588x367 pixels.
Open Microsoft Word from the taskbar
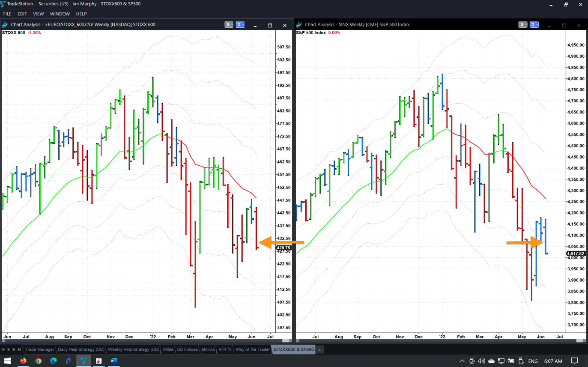coord(113,361)
